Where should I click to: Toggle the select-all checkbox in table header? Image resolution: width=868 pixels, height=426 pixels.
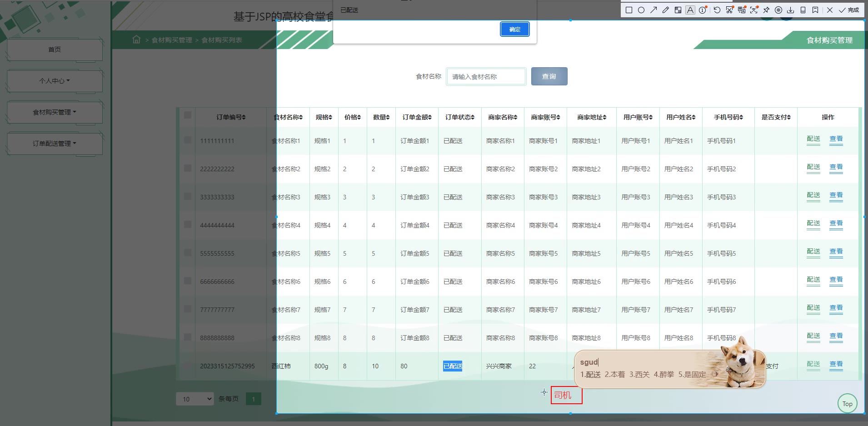[187, 115]
